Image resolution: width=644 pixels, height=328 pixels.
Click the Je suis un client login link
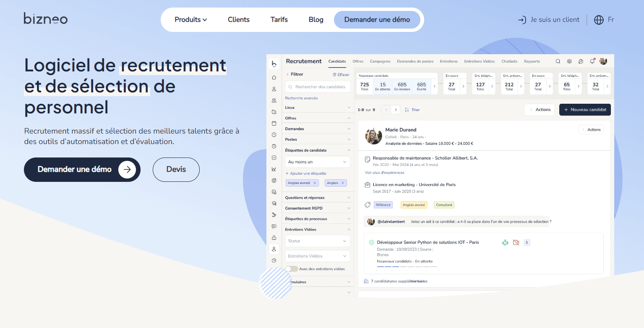(549, 20)
